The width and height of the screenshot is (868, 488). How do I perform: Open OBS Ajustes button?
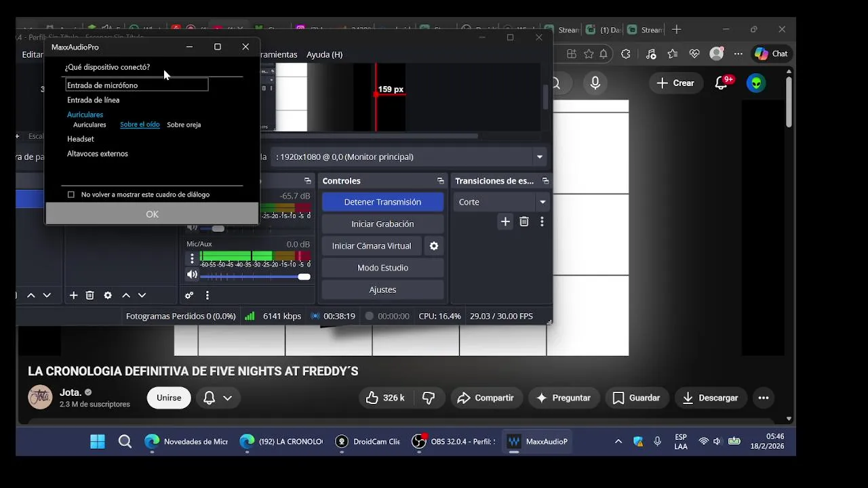click(382, 289)
